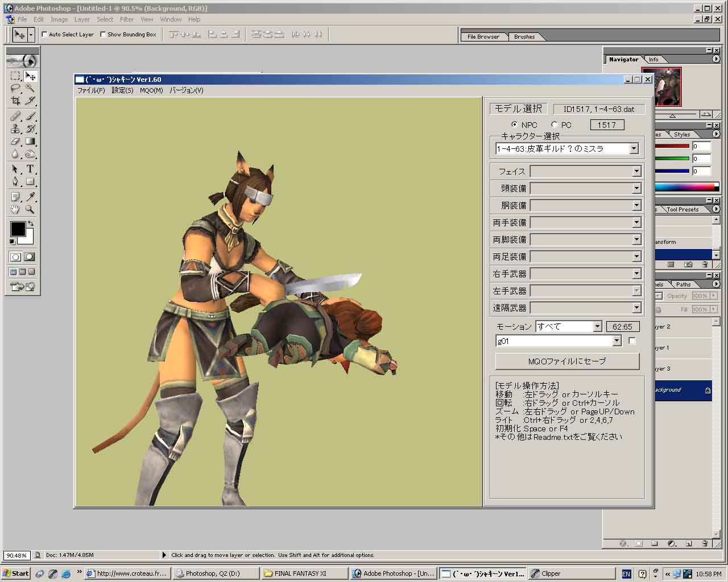This screenshot has height=582, width=728.
Task: Choose the Hand tool
Action: click(15, 210)
